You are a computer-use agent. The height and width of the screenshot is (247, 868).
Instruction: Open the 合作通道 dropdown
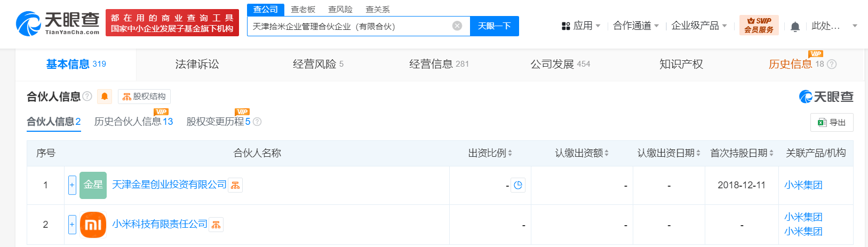(636, 26)
